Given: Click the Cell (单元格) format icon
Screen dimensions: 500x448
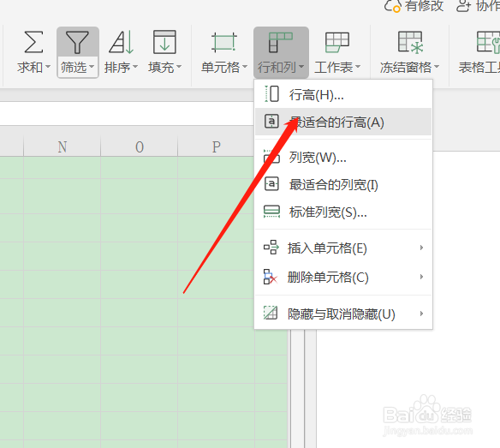Looking at the screenshot, I should pyautogui.click(x=223, y=42).
